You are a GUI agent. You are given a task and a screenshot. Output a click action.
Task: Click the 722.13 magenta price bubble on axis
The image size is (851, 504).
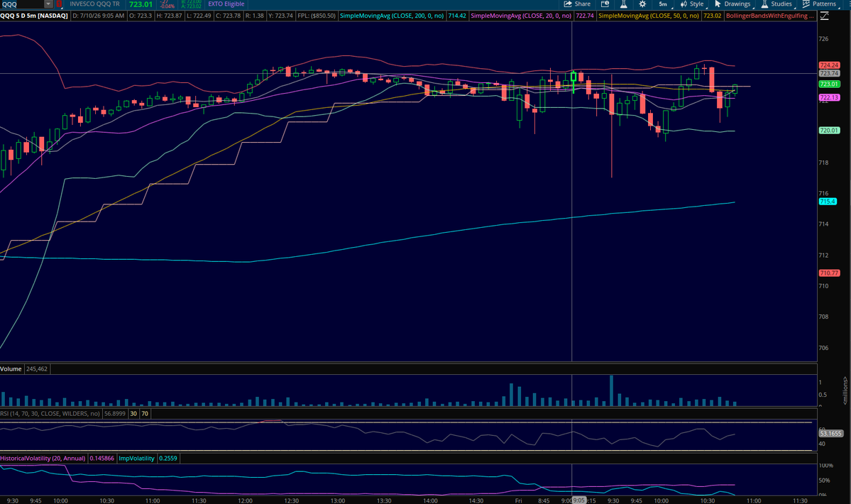829,98
